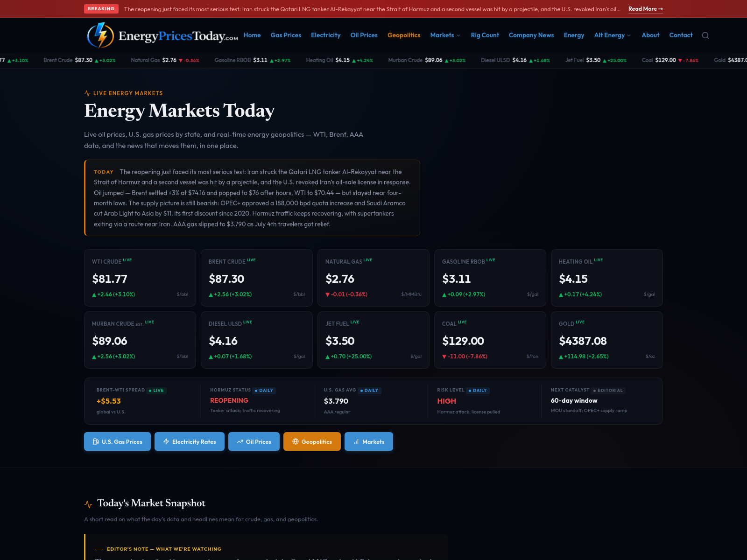Screen dimensions: 747x560
Task: Click the lightning bolt icon on Electricity Rates
Action: coord(166,441)
